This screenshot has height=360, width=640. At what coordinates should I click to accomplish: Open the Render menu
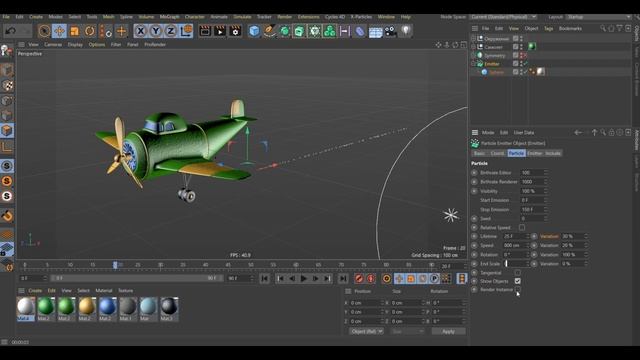[x=284, y=17]
